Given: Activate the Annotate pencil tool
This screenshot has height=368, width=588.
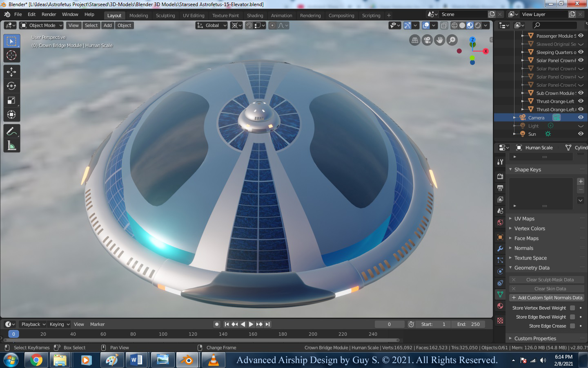Looking at the screenshot, I should tap(11, 132).
